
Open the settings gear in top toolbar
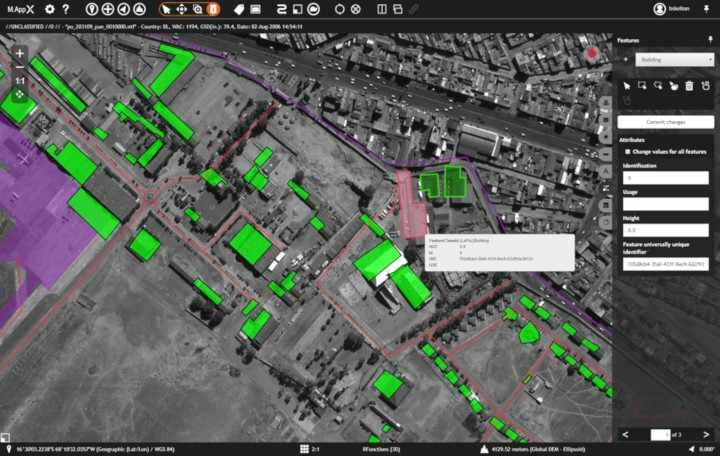[x=49, y=9]
